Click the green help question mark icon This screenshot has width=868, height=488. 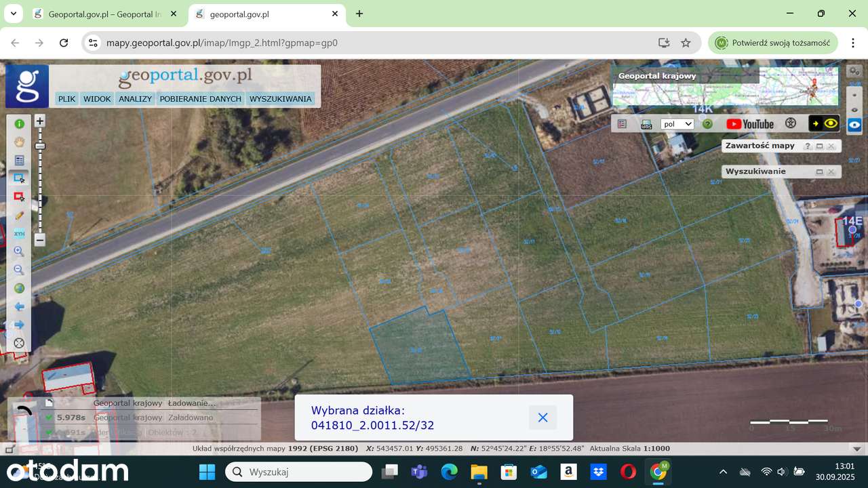coord(707,124)
